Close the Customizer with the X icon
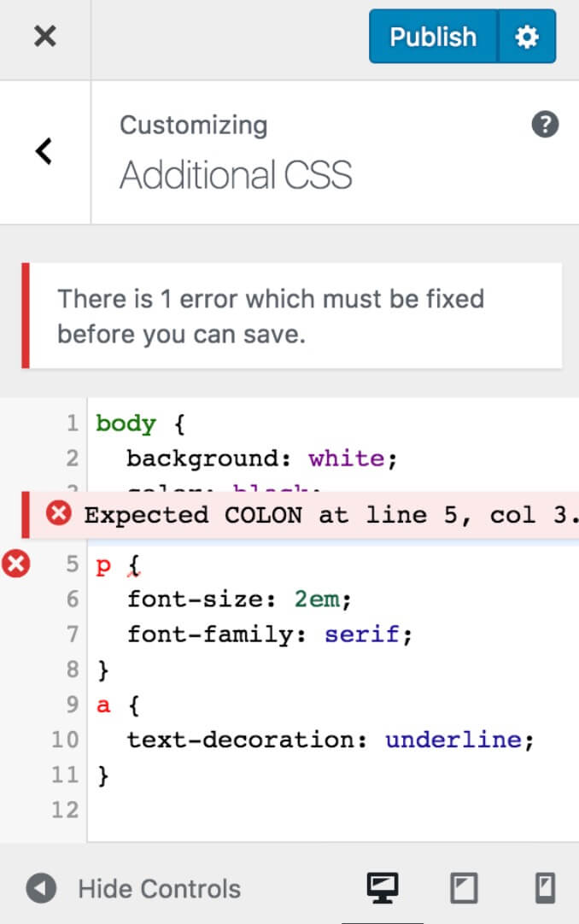The image size is (579, 924). pyautogui.click(x=44, y=37)
